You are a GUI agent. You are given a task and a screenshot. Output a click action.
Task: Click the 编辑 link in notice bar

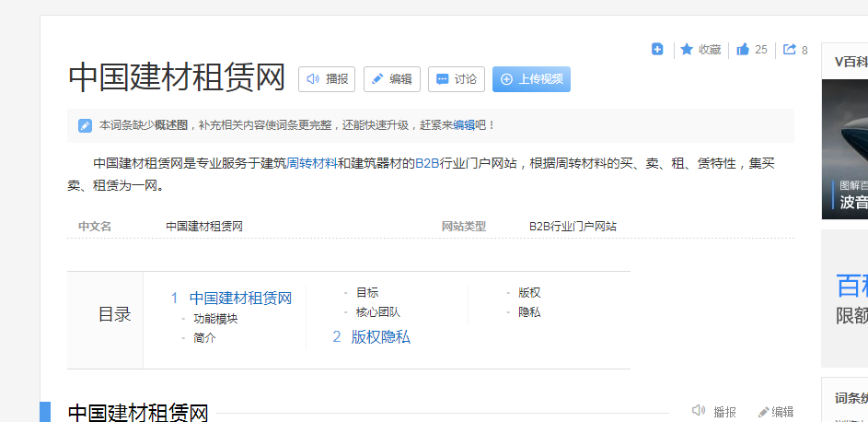463,125
